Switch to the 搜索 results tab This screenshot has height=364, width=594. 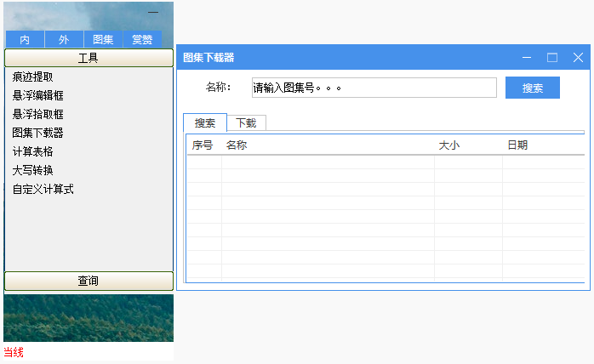click(x=205, y=122)
